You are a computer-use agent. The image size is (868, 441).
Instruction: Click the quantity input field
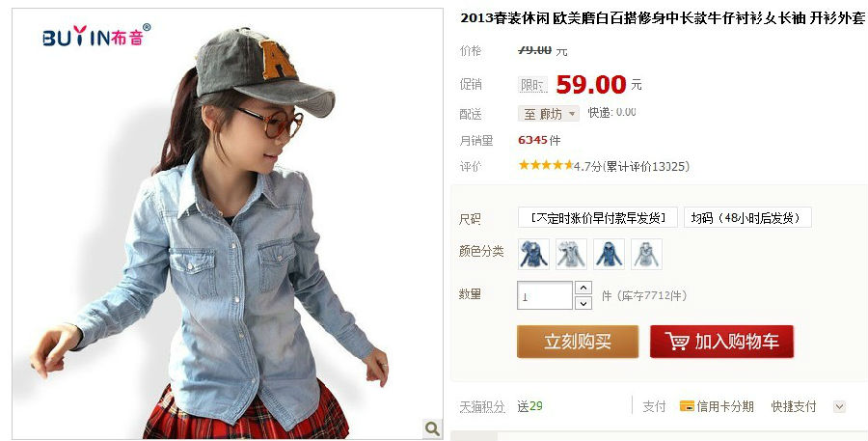tap(545, 295)
